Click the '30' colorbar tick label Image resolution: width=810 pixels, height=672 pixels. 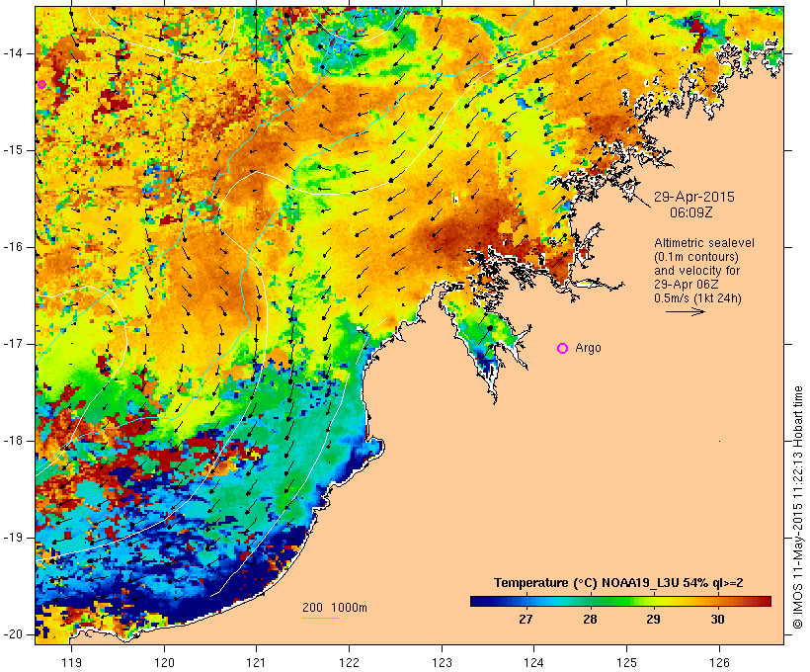click(x=717, y=619)
